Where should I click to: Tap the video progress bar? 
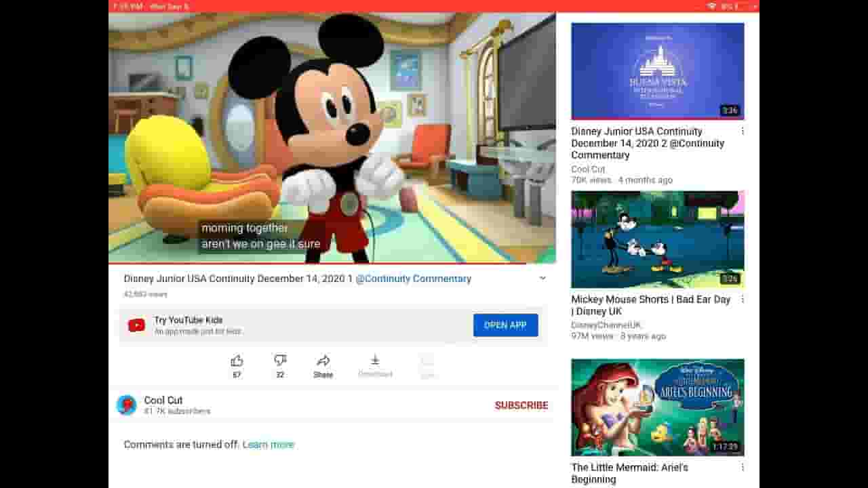coord(332,263)
